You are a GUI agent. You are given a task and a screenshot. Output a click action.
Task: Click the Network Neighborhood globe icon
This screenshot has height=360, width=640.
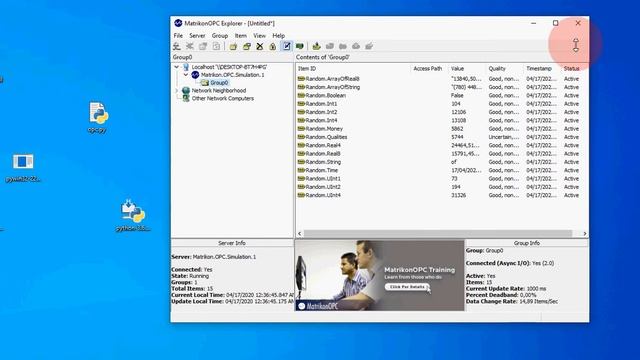tap(186, 91)
